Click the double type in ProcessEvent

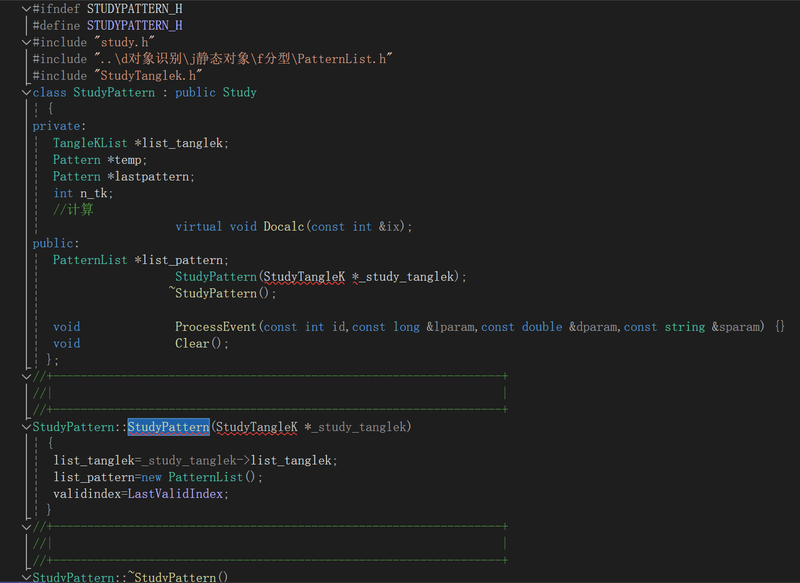click(x=542, y=327)
